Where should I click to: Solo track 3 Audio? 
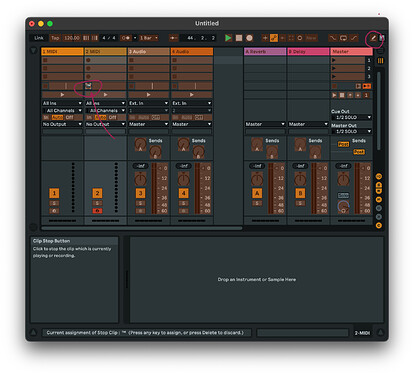tap(140, 203)
